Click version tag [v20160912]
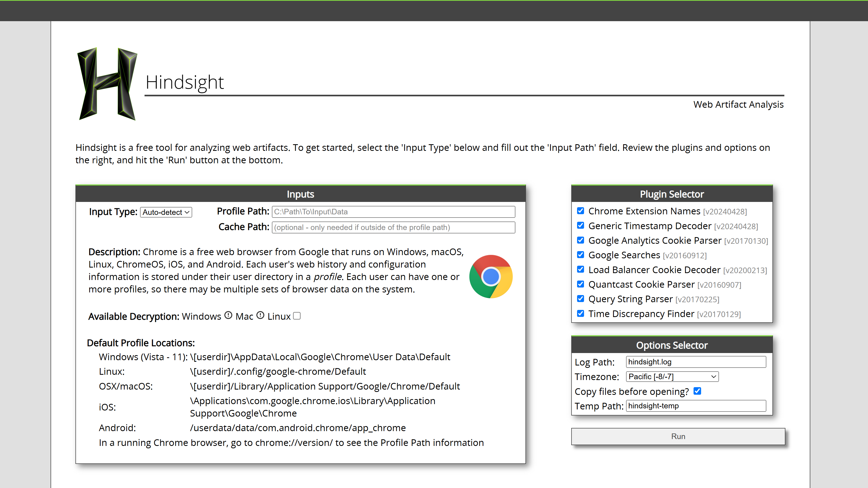This screenshot has height=488, width=868. click(685, 256)
